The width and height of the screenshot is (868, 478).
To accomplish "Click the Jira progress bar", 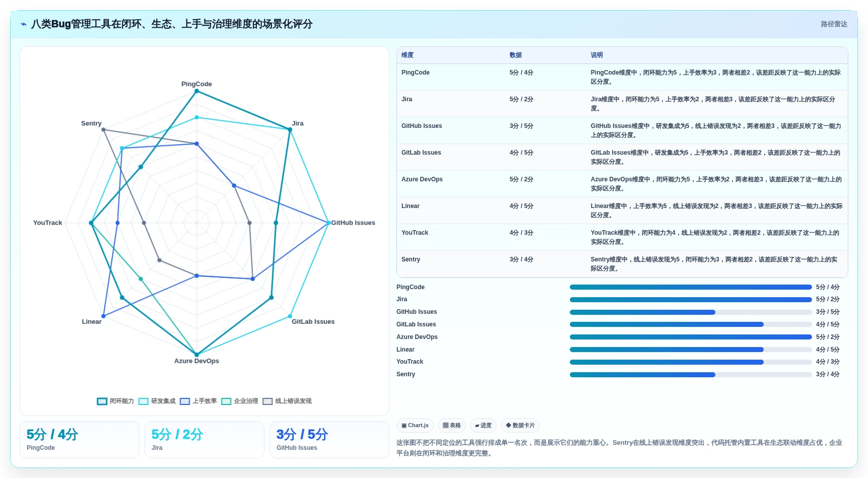I will [691, 300].
